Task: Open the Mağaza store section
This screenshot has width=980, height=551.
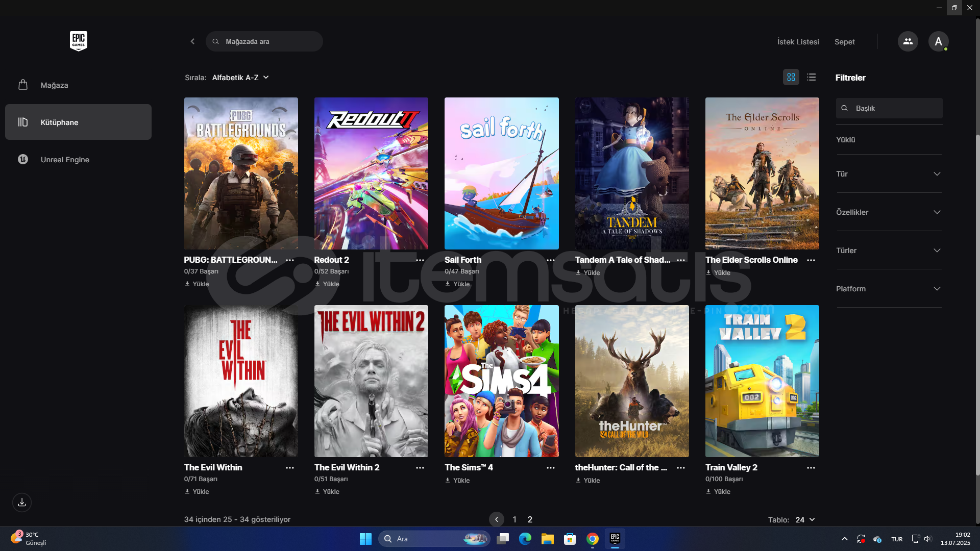Action: 78,85
